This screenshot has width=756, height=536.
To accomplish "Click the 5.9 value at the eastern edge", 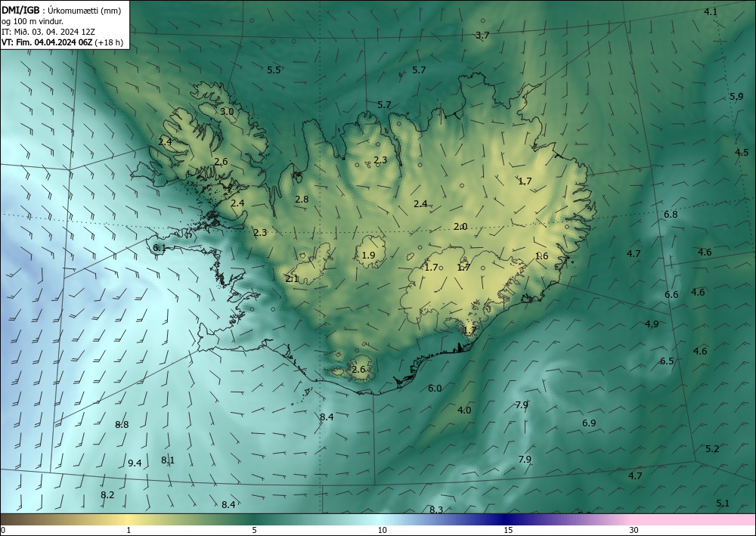I will 736,96.
